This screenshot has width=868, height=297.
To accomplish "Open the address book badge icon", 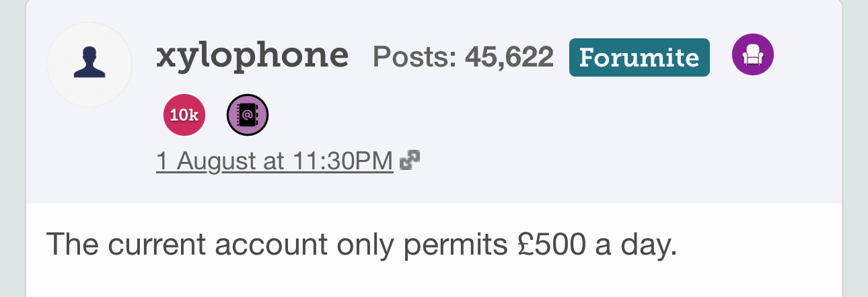I will click(x=248, y=115).
